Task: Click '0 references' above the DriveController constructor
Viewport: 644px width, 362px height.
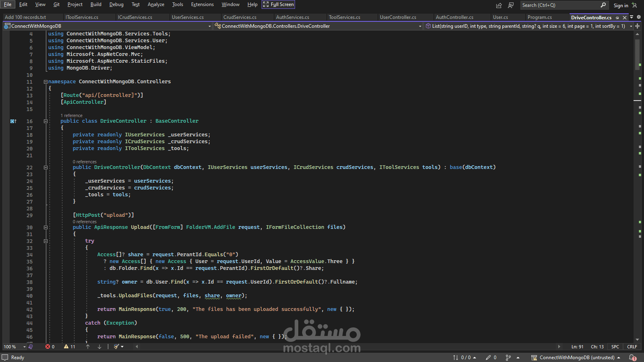Action: pyautogui.click(x=85, y=162)
